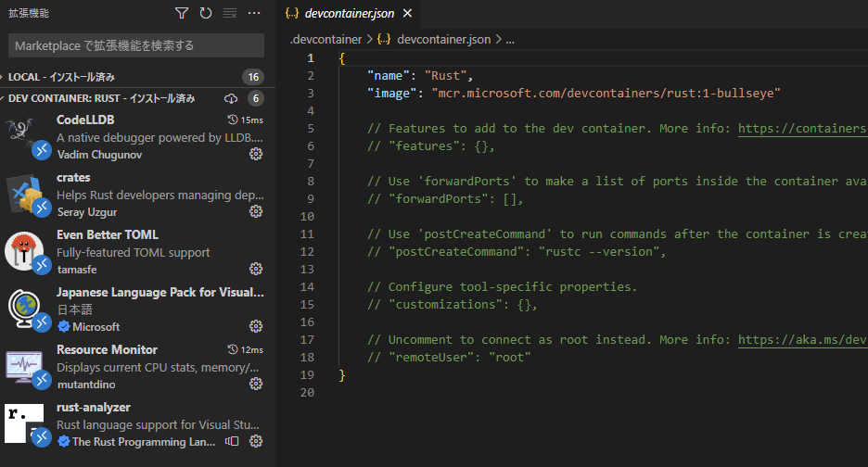This screenshot has width=868, height=467.
Task: Click Resource Monitor 12ms activation time icon
Action: pyautogui.click(x=233, y=349)
